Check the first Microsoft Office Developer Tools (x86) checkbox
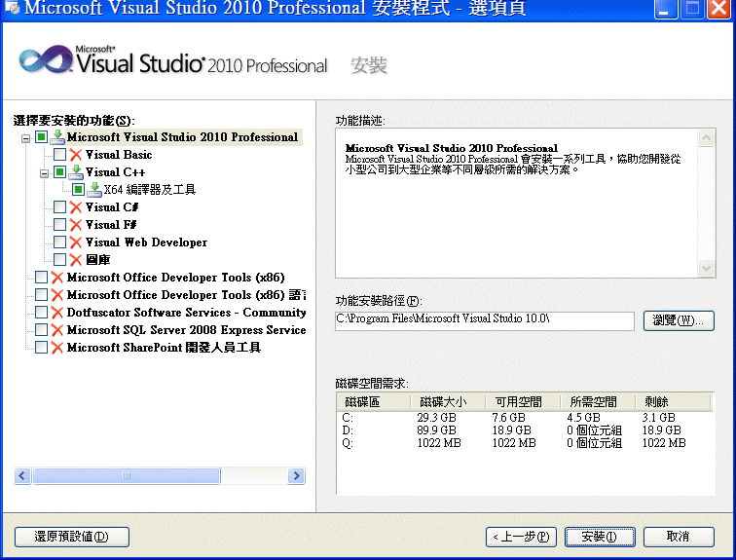 (41, 277)
